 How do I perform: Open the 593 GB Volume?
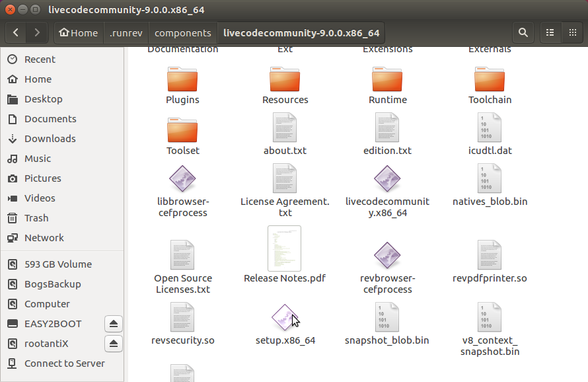[x=62, y=264]
